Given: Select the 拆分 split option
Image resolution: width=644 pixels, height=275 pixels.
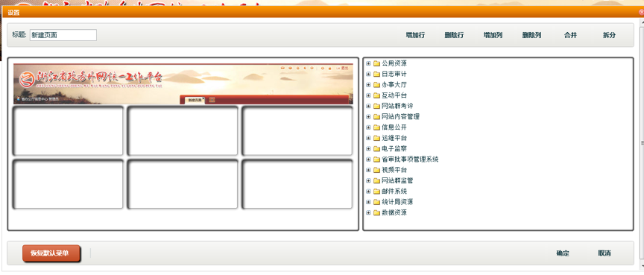Looking at the screenshot, I should [x=609, y=35].
